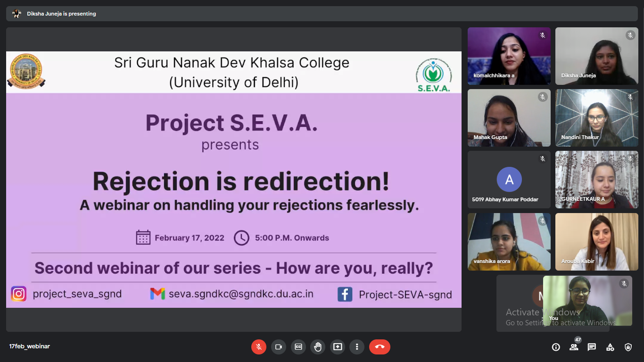Open the host controls shield icon

[628, 347]
